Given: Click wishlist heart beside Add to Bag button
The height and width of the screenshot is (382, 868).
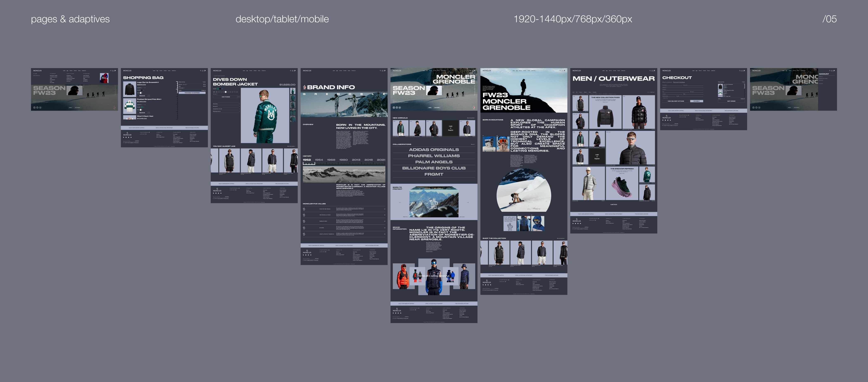Looking at the screenshot, I should [x=239, y=97].
